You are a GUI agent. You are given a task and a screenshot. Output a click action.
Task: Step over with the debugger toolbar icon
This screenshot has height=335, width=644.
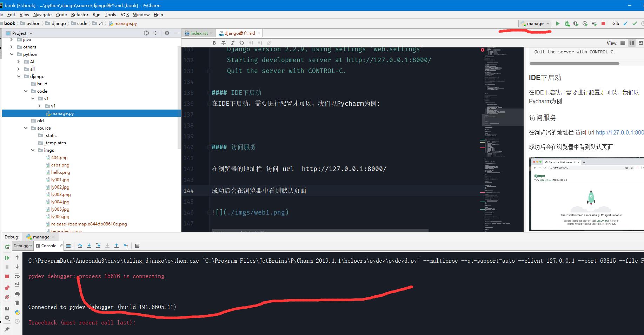point(80,246)
